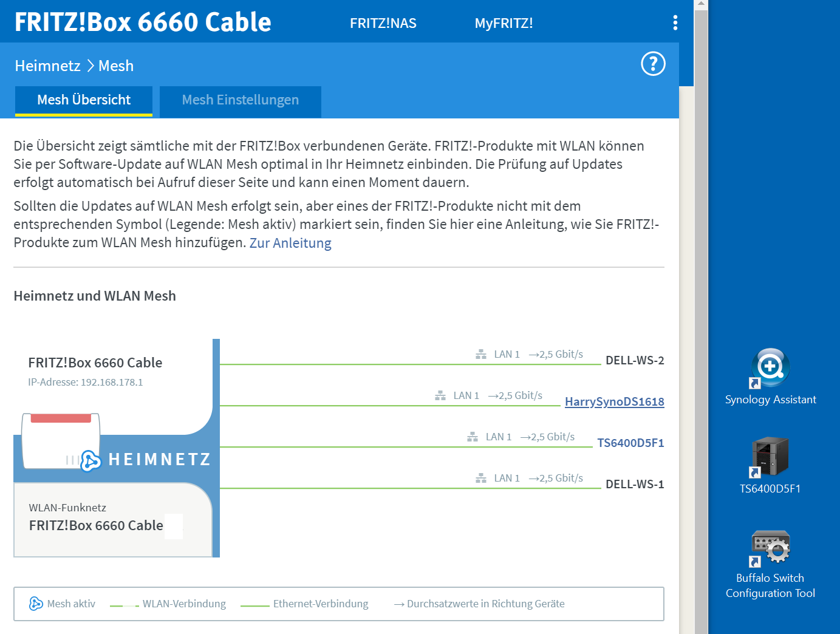The width and height of the screenshot is (840, 634).
Task: Switch to Mesh Einstellungen tab
Action: pos(240,100)
